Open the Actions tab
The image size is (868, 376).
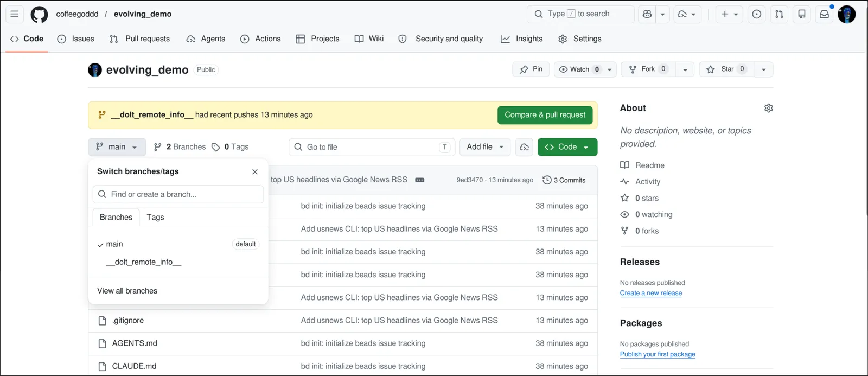coord(260,39)
